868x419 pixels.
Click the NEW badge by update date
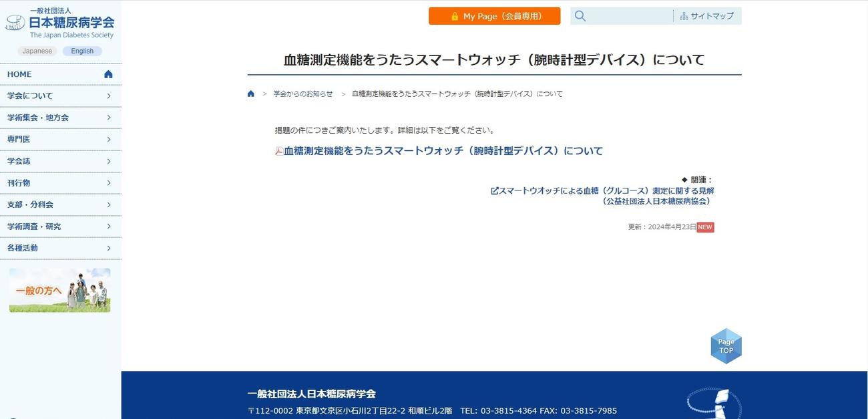(705, 227)
